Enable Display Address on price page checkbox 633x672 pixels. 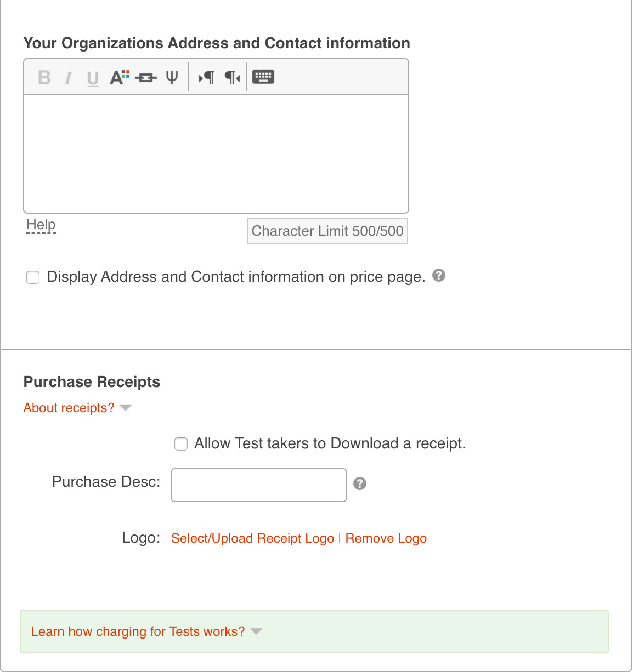[x=33, y=277]
